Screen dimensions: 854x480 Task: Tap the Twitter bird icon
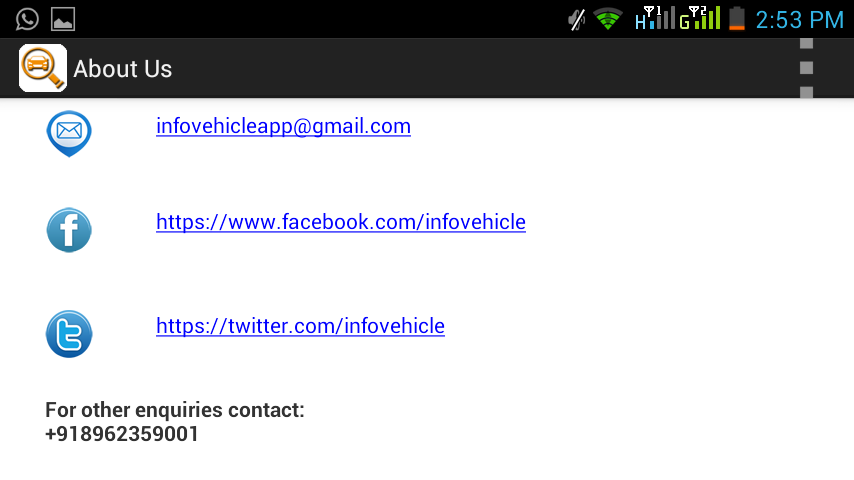(x=69, y=334)
